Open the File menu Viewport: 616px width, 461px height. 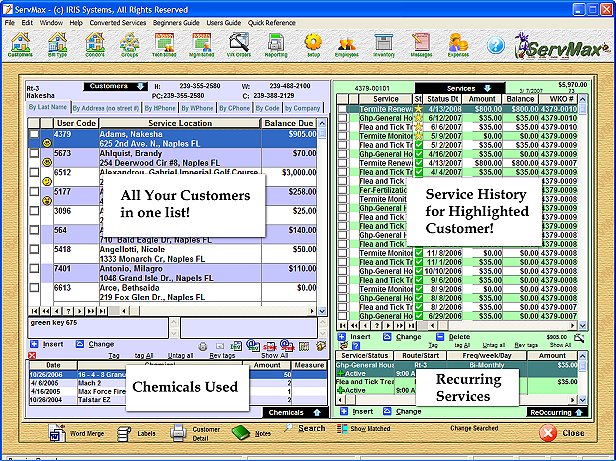tap(9, 23)
